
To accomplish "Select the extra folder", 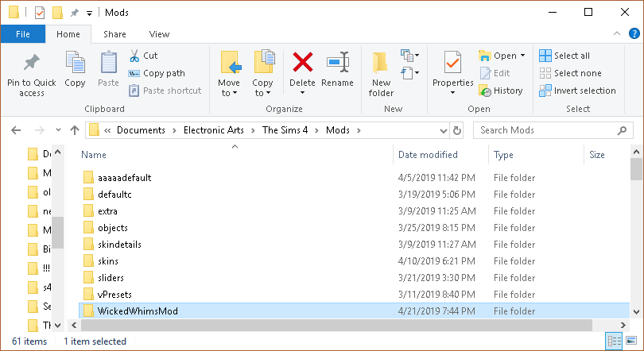I will pyautogui.click(x=354, y=211).
